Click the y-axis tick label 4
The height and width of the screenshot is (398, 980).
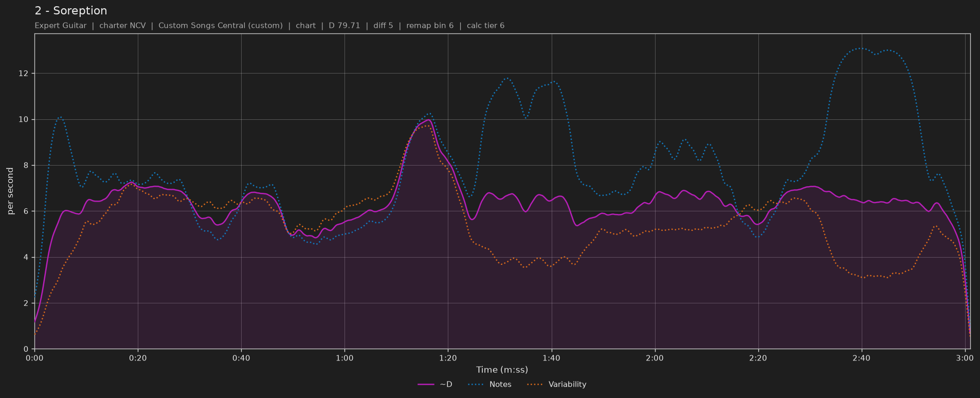pyautogui.click(x=27, y=257)
